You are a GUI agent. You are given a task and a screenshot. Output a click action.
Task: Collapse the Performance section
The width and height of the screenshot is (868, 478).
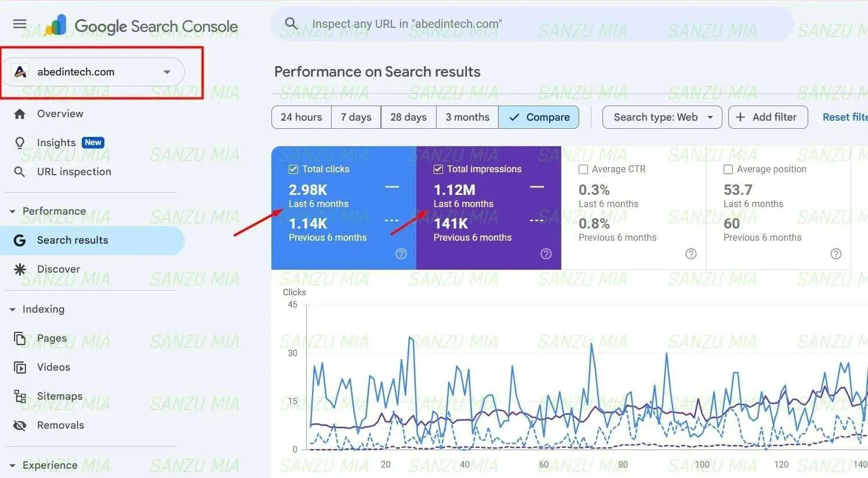point(13,211)
